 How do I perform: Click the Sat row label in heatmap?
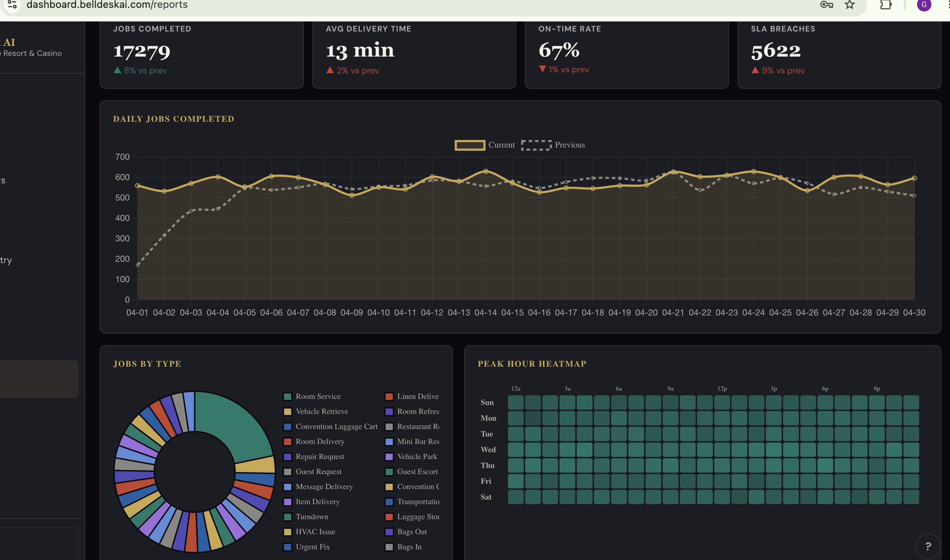click(x=486, y=497)
